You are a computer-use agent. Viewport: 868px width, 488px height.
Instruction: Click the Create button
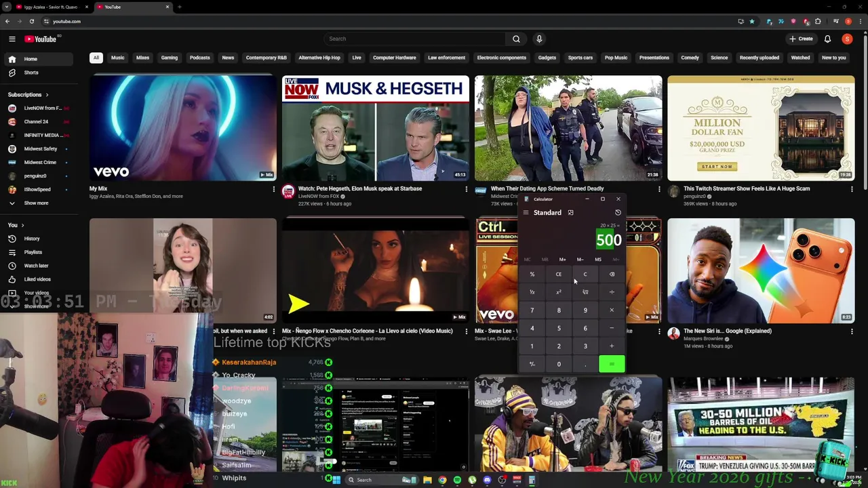pyautogui.click(x=801, y=39)
